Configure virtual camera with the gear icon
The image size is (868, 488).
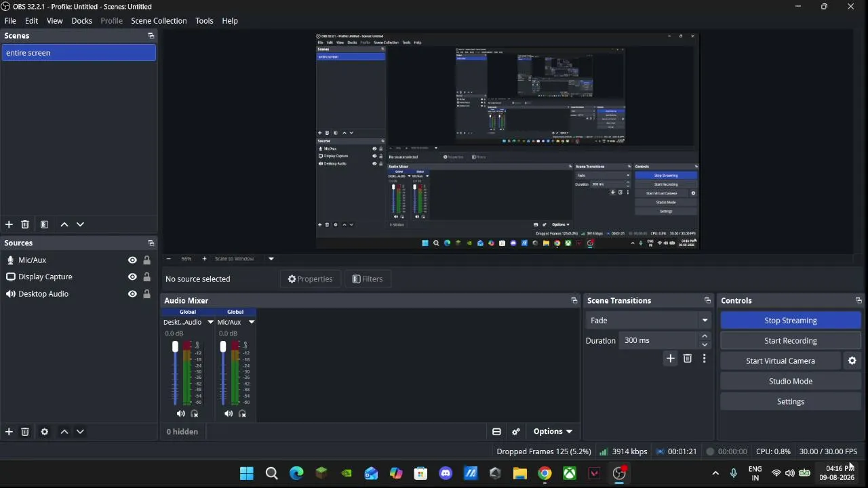tap(852, 361)
